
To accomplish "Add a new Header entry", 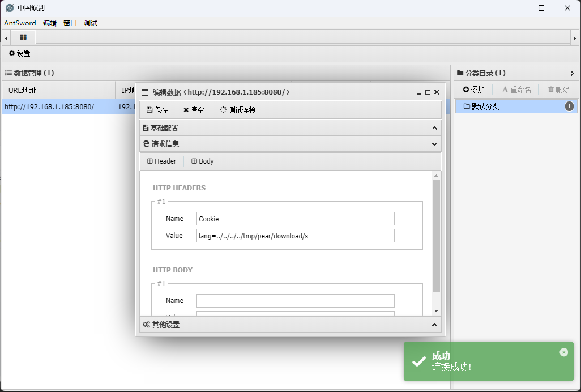I will click(x=161, y=161).
